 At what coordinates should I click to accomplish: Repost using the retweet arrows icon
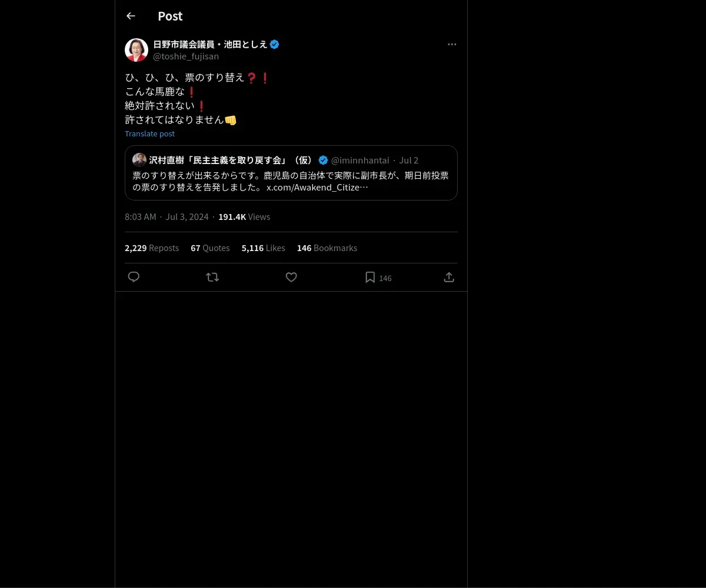(212, 277)
